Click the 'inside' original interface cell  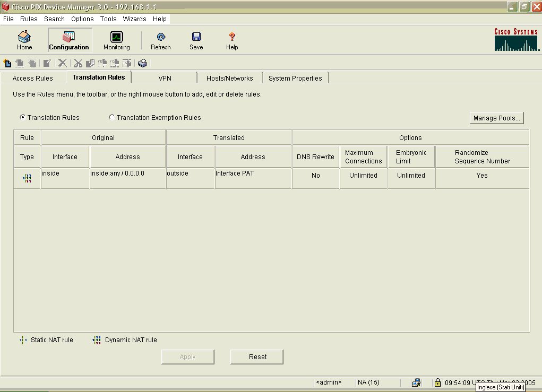[x=65, y=178]
